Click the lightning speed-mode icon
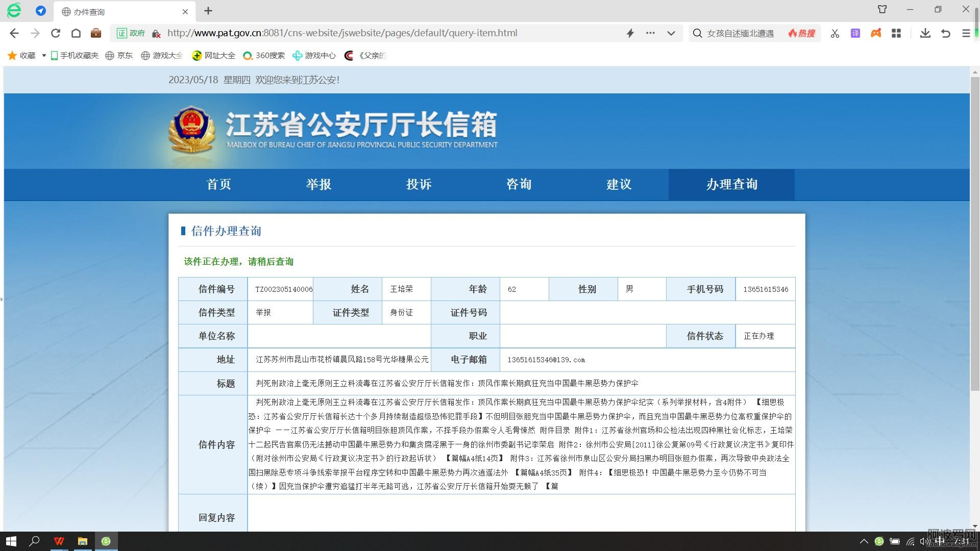 tap(630, 33)
